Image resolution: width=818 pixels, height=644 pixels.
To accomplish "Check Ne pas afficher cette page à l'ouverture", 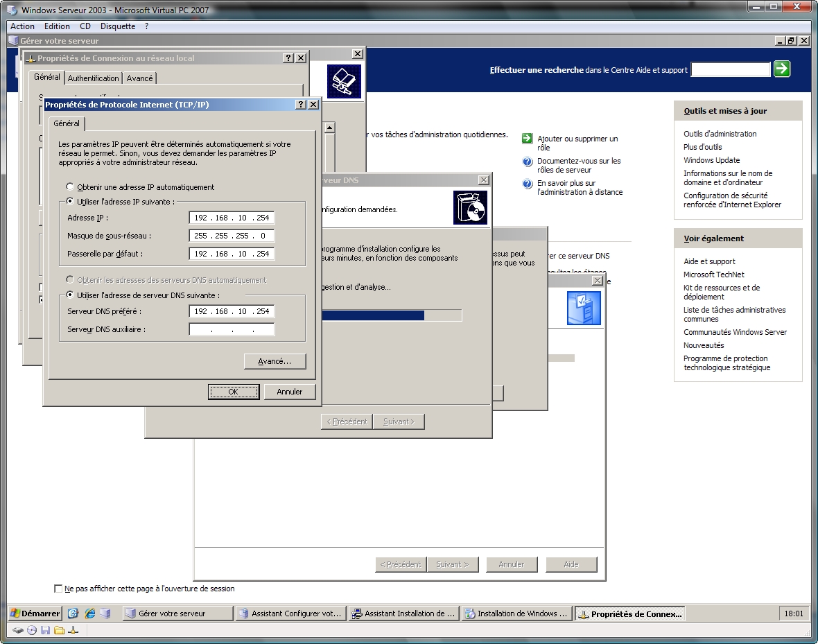I will point(58,589).
